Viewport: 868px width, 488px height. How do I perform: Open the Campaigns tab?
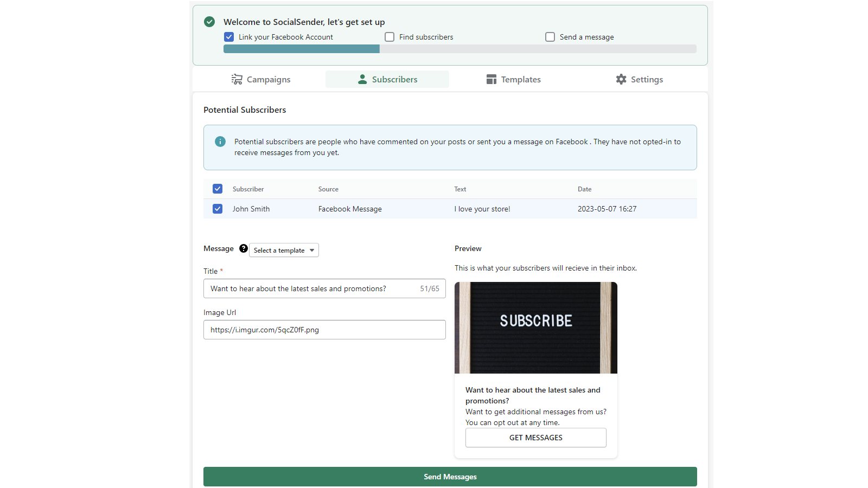[x=261, y=79]
